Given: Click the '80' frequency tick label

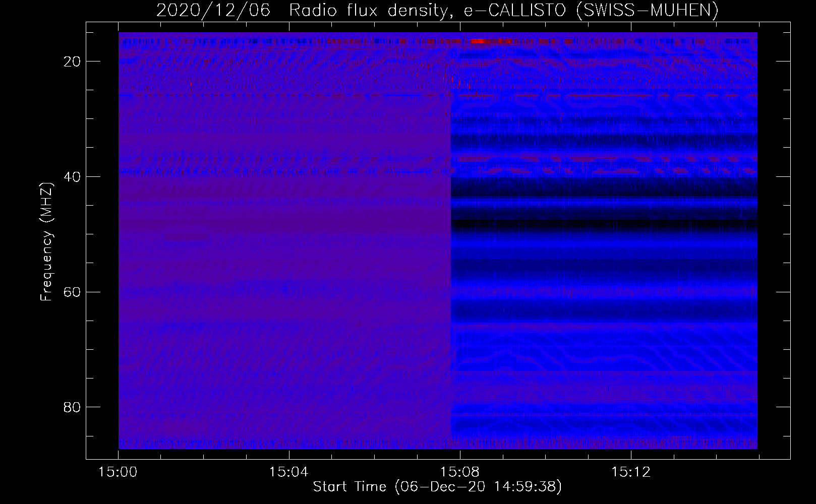Looking at the screenshot, I should point(73,407).
